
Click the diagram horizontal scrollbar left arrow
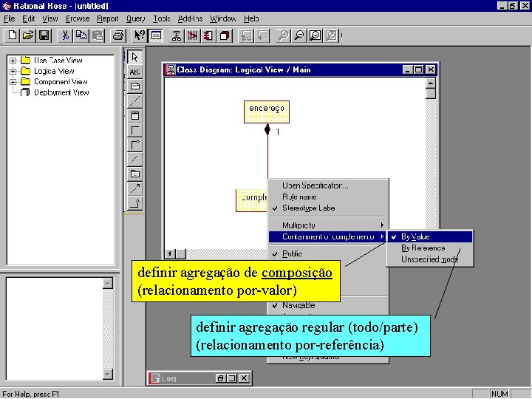[171, 253]
